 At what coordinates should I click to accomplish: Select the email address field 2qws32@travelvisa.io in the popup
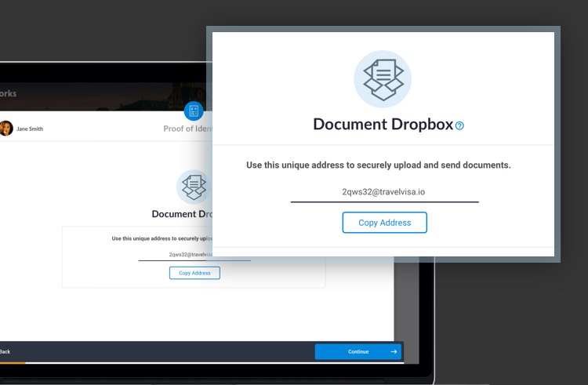pyautogui.click(x=384, y=192)
